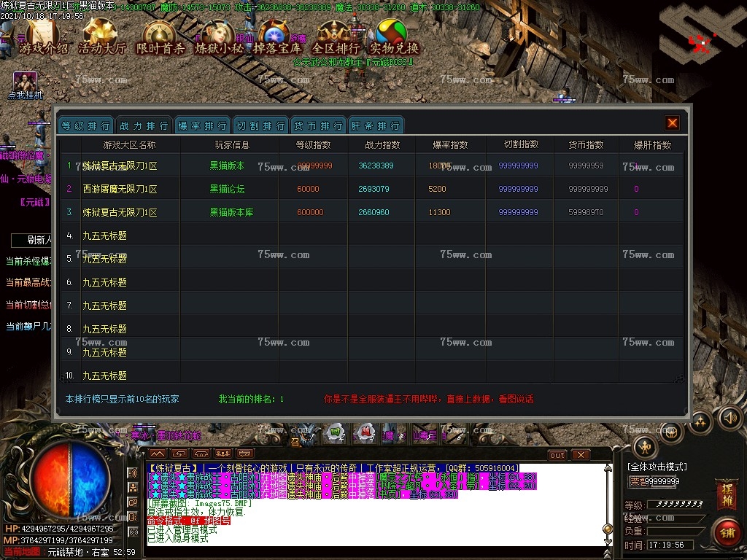Screen dimensions: 747x560
Task: Open the treasure chest bag round icon
Action: coord(672,432)
